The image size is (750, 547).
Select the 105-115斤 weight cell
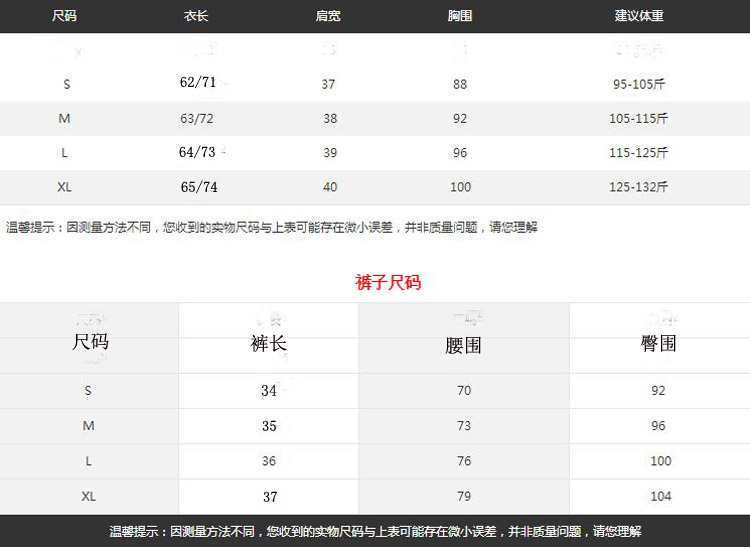pyautogui.click(x=639, y=119)
